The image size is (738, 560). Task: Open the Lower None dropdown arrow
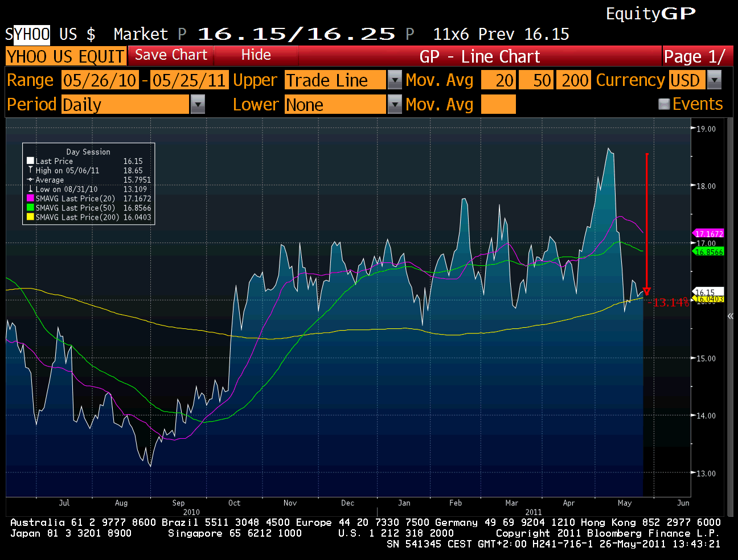pyautogui.click(x=395, y=105)
